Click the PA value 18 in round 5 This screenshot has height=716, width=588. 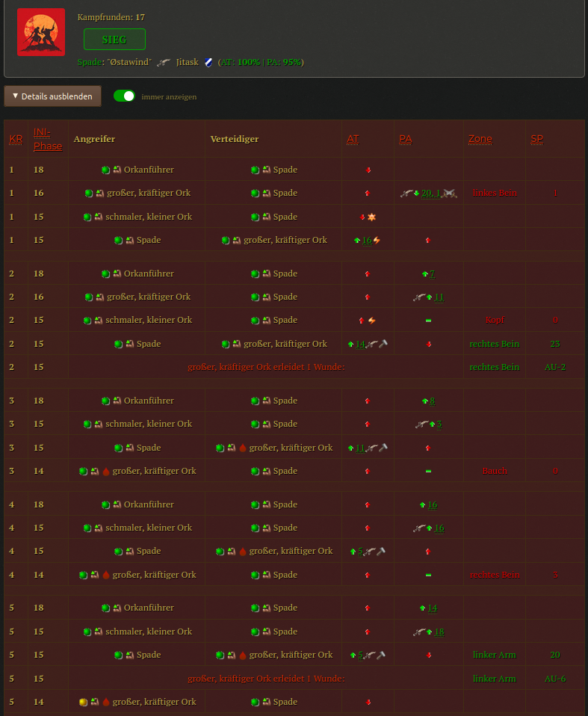[439, 632]
